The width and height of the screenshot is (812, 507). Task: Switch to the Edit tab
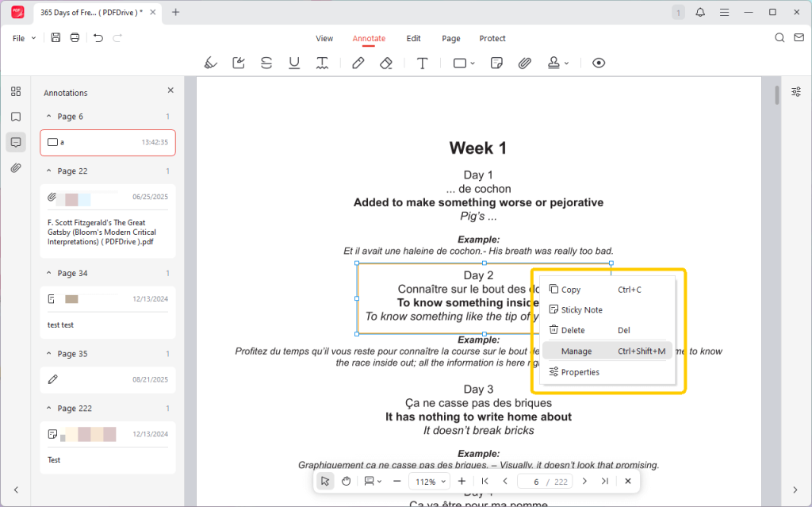pos(413,38)
